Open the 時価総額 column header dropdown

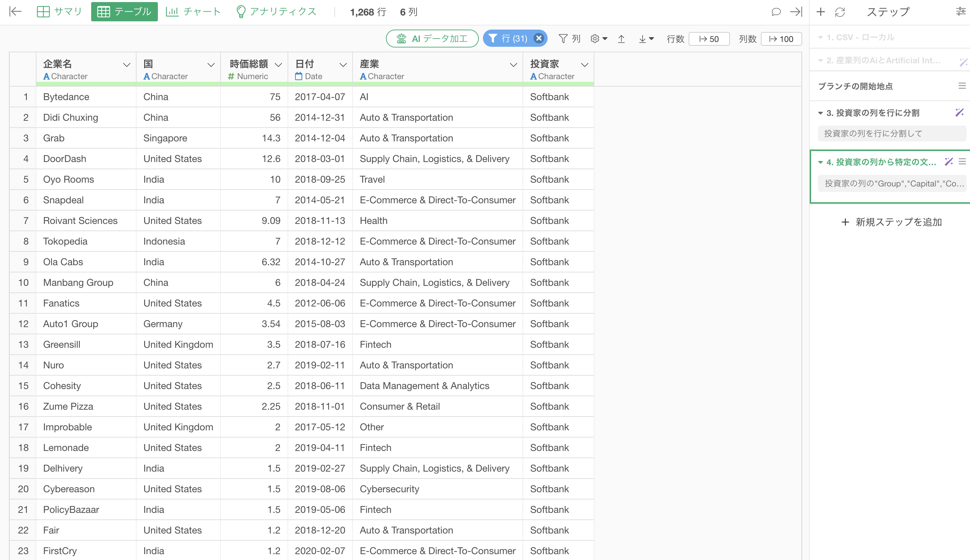[x=279, y=65]
